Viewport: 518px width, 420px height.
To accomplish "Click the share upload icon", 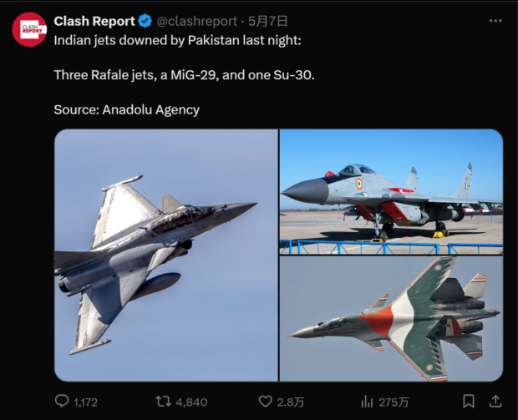I will point(495,402).
